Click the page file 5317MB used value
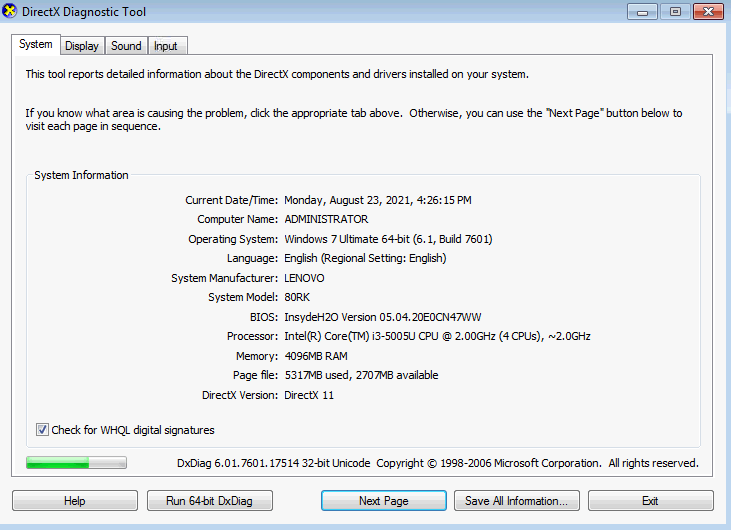Screen dimensions: 731x530 [x=361, y=375]
